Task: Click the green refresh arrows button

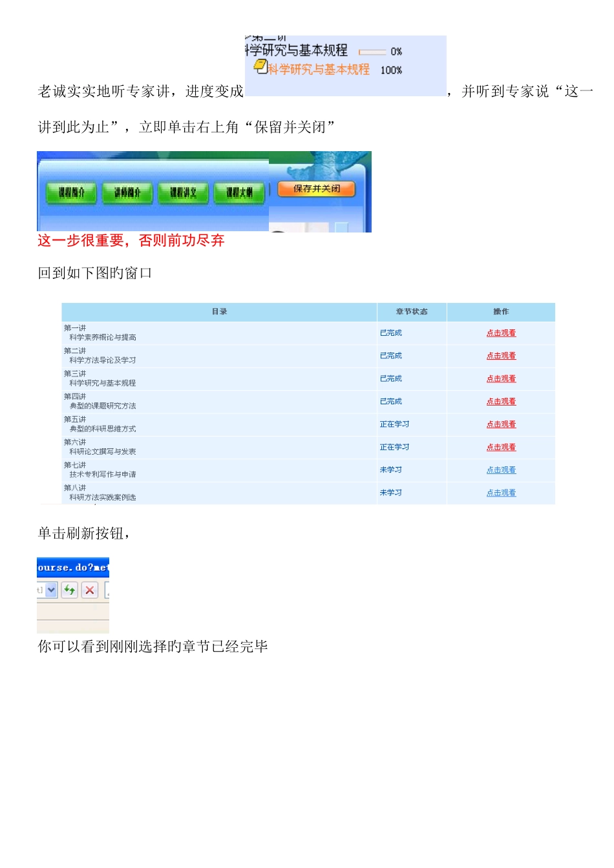Action: (x=70, y=590)
